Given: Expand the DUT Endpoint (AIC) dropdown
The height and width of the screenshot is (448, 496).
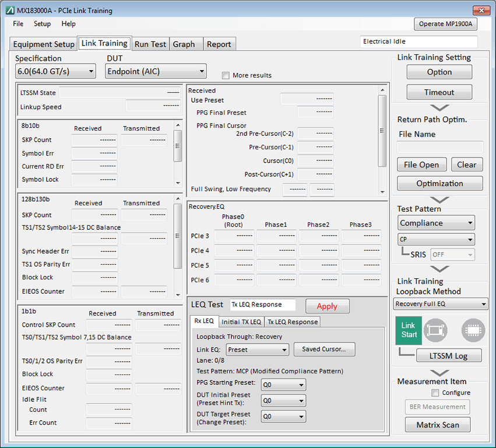Looking at the screenshot, I should tap(156, 72).
